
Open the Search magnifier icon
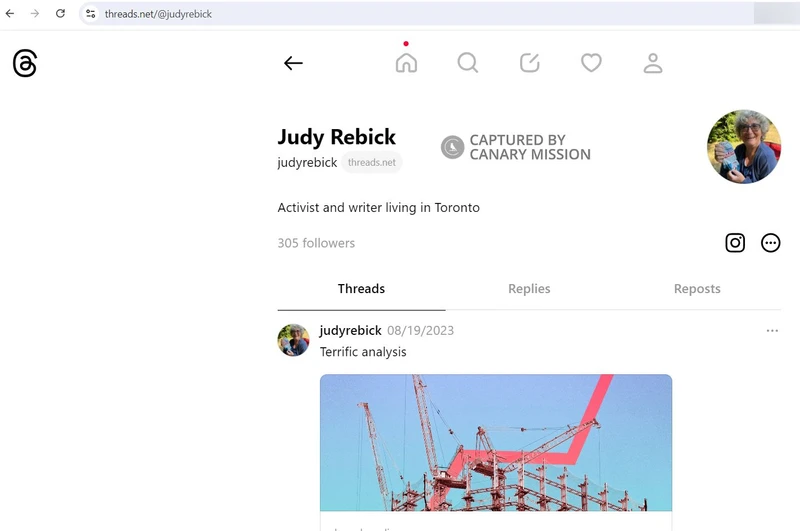[x=468, y=63]
